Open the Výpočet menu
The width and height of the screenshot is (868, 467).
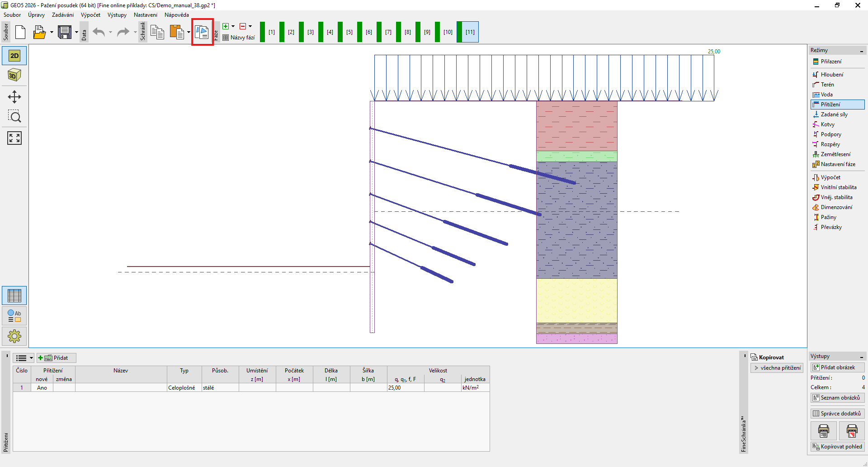[90, 15]
